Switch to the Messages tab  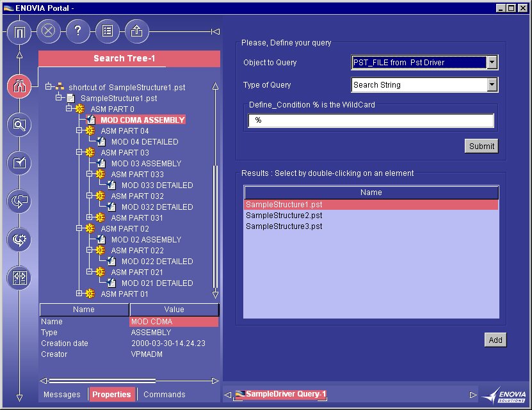tap(62, 395)
